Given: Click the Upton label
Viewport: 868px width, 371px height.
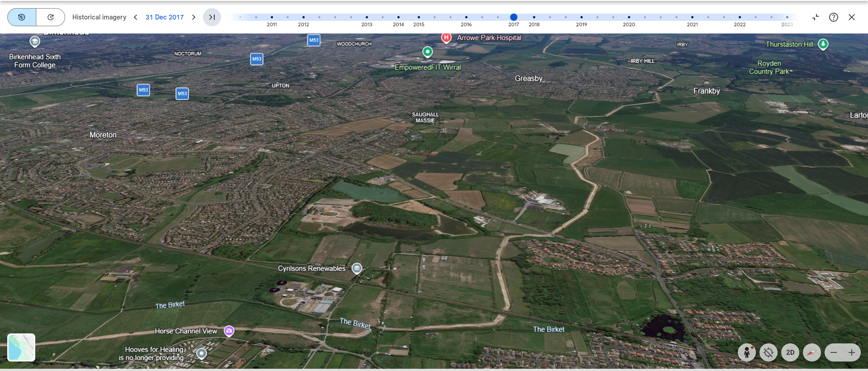Looking at the screenshot, I should (280, 86).
